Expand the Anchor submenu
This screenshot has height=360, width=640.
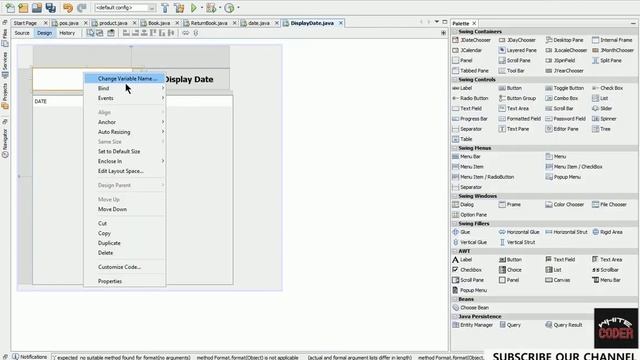click(x=124, y=122)
